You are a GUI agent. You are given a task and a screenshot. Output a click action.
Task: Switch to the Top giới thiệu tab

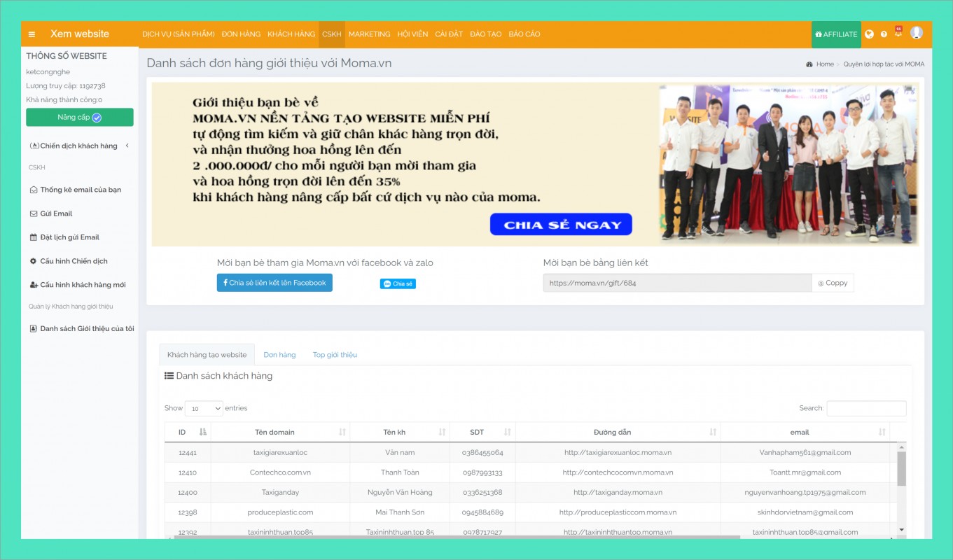(x=335, y=355)
